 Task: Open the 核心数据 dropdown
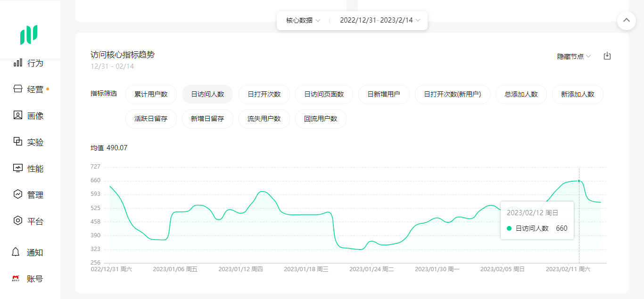(301, 20)
